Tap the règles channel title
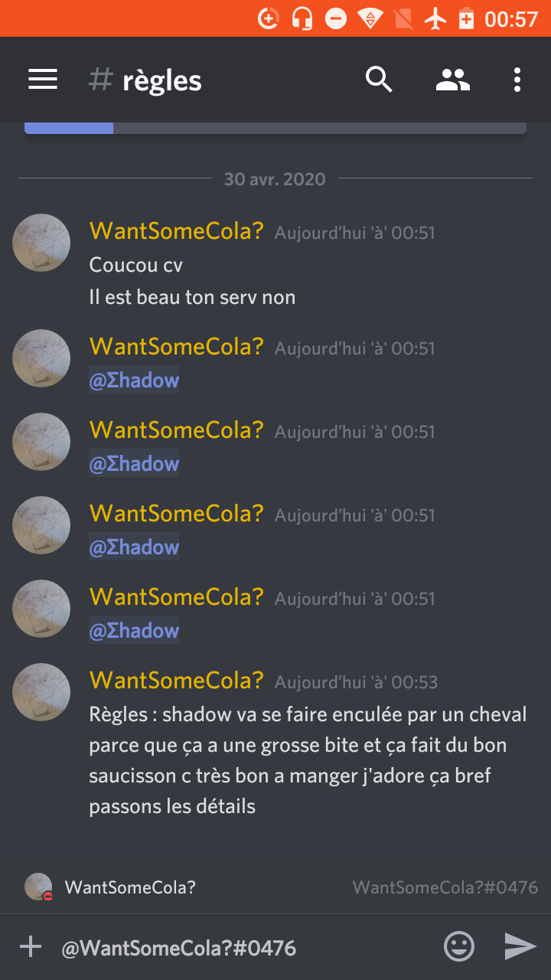 [x=162, y=80]
